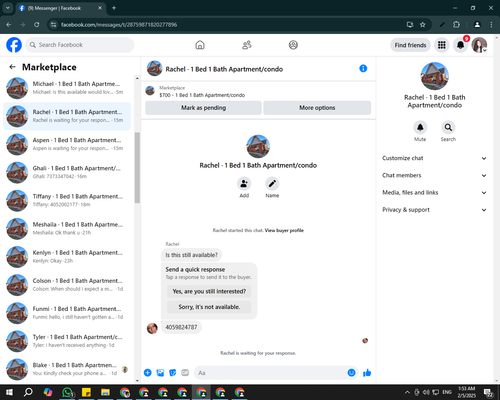Open Meshaila's apartment conversation

[x=67, y=229]
